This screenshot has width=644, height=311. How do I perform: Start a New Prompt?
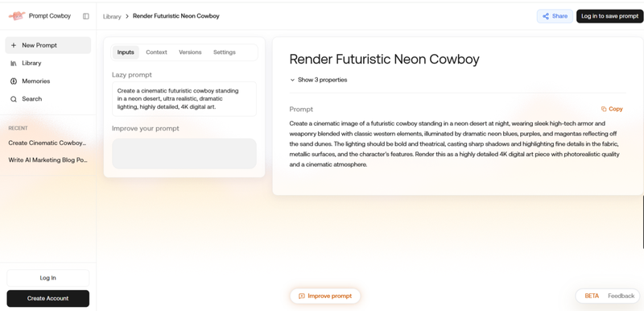click(48, 45)
